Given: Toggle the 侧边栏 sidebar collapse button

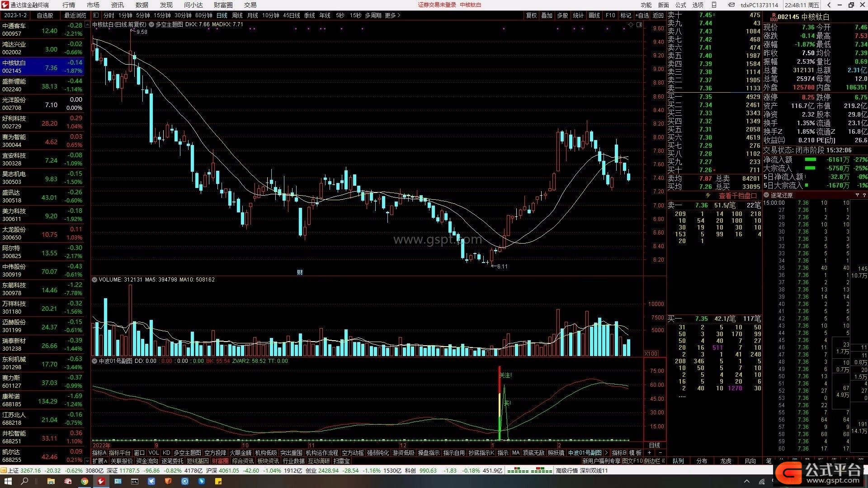Looking at the screenshot, I should point(655,461).
